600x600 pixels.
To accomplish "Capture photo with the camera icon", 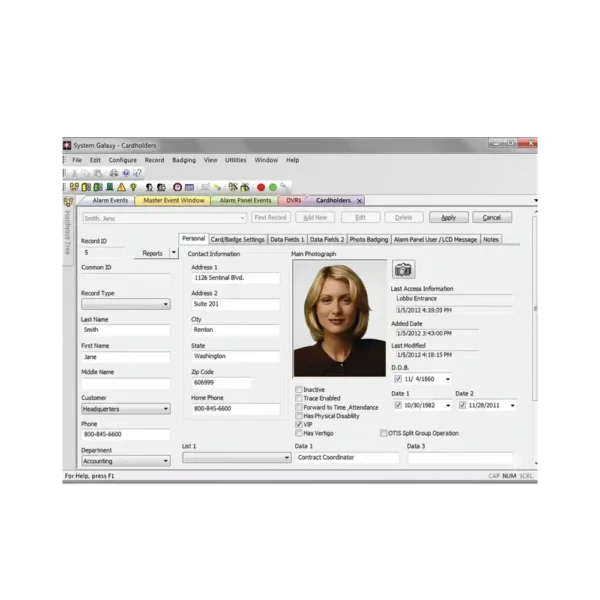I will (x=403, y=269).
